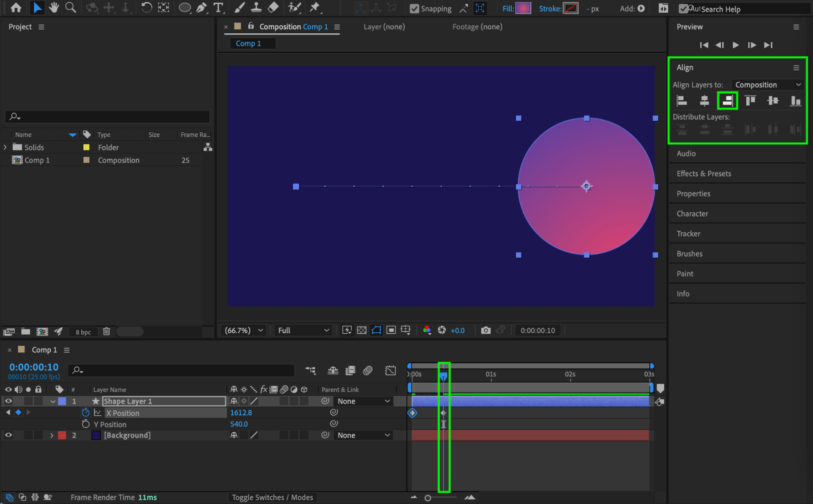Open the Full resolution dropdown
The image size is (813, 504).
(303, 330)
